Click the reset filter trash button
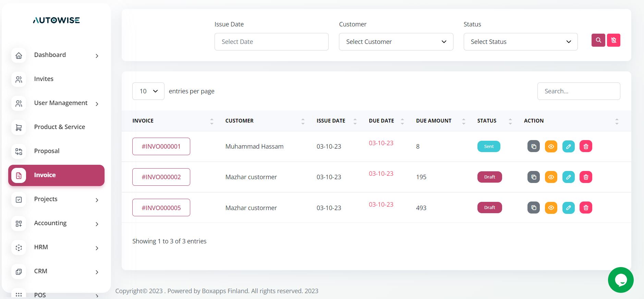 tap(613, 40)
